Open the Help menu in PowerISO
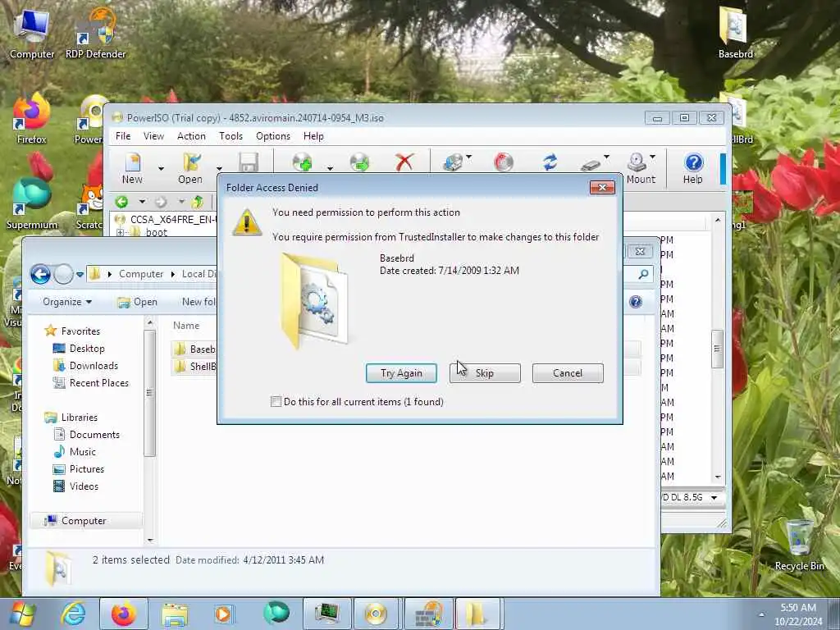The width and height of the screenshot is (840, 630). tap(313, 136)
